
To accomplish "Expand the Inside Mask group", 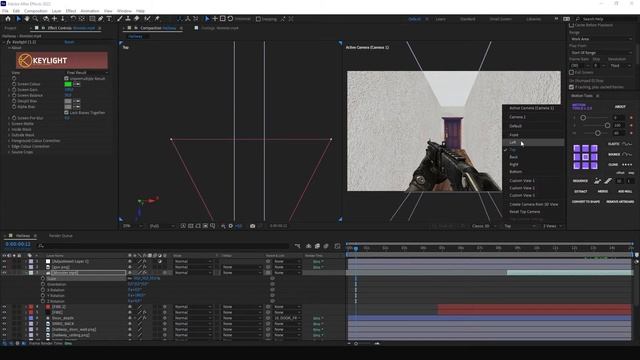I will point(9,129).
